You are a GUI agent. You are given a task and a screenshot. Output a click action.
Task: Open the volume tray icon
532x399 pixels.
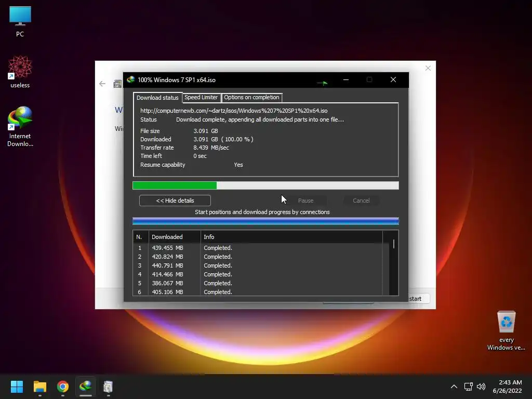point(481,387)
